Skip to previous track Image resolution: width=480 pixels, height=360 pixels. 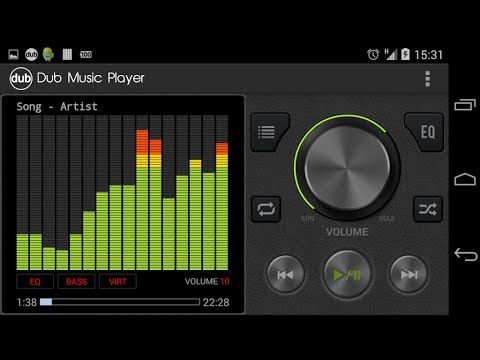[285, 275]
